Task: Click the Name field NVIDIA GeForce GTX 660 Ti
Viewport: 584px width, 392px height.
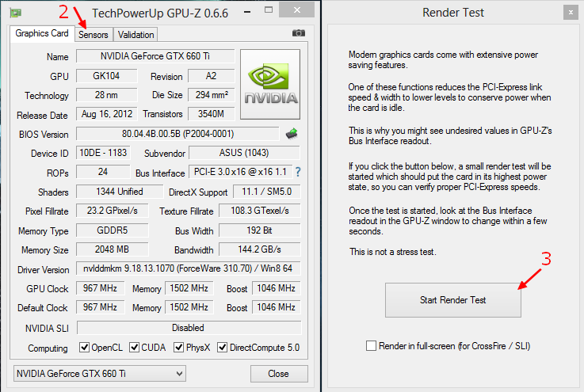Action: coord(155,56)
